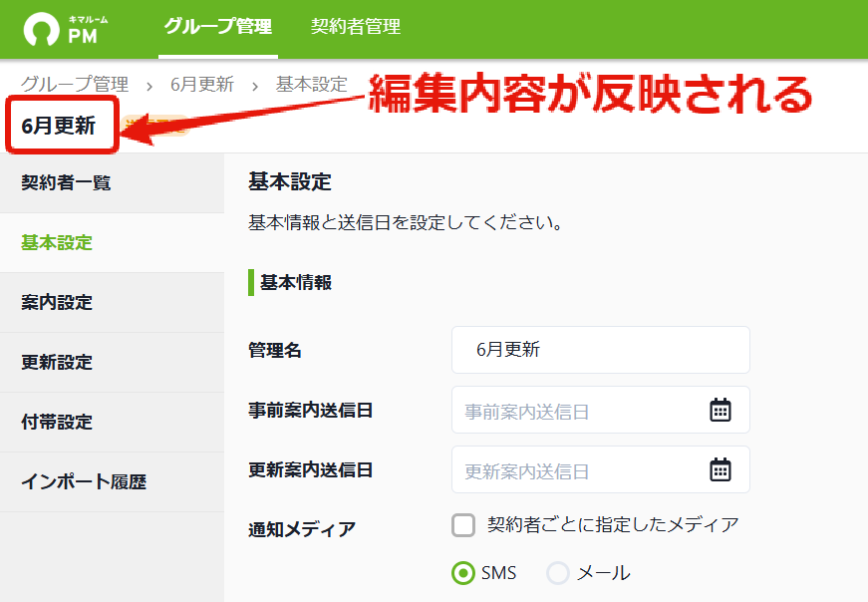
Task: Select 基本設定 in the sidebar
Action: point(112,242)
